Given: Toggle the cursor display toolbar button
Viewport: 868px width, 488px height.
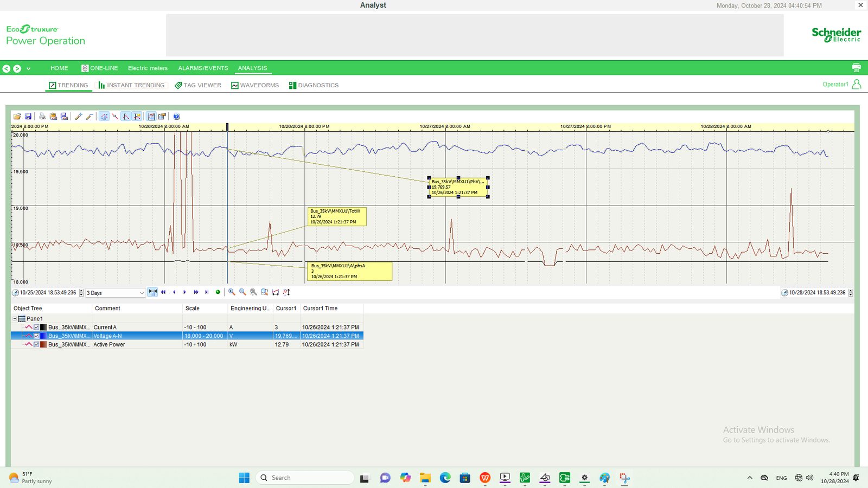Looking at the screenshot, I should point(126,116).
